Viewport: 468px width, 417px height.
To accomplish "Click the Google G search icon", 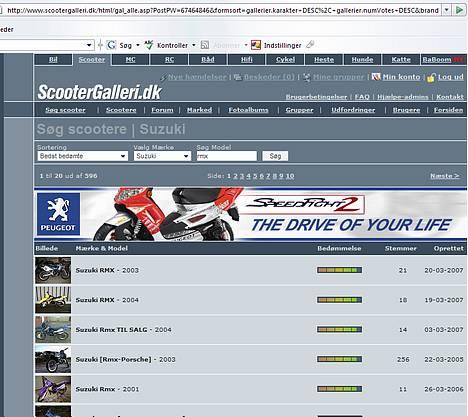I will (x=111, y=45).
